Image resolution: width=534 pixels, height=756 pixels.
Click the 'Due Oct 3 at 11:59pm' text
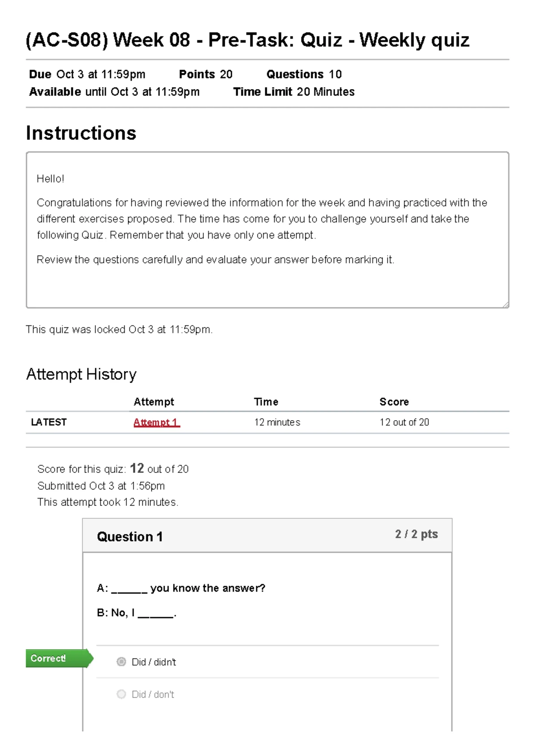point(87,74)
